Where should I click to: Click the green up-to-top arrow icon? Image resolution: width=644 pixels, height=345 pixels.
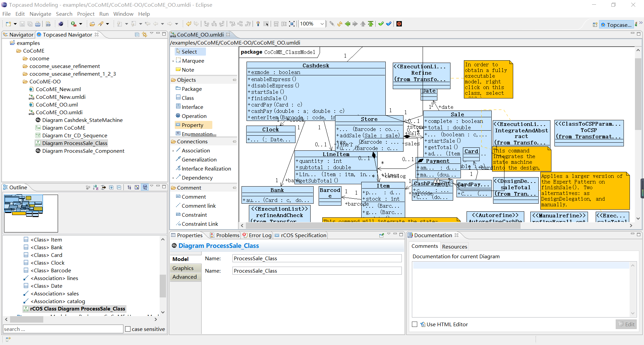[x=371, y=24]
